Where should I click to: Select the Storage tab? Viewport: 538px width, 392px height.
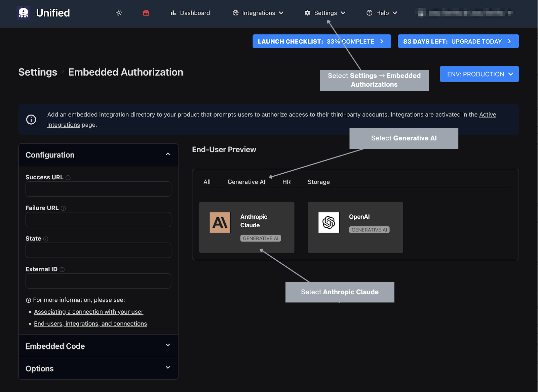318,182
